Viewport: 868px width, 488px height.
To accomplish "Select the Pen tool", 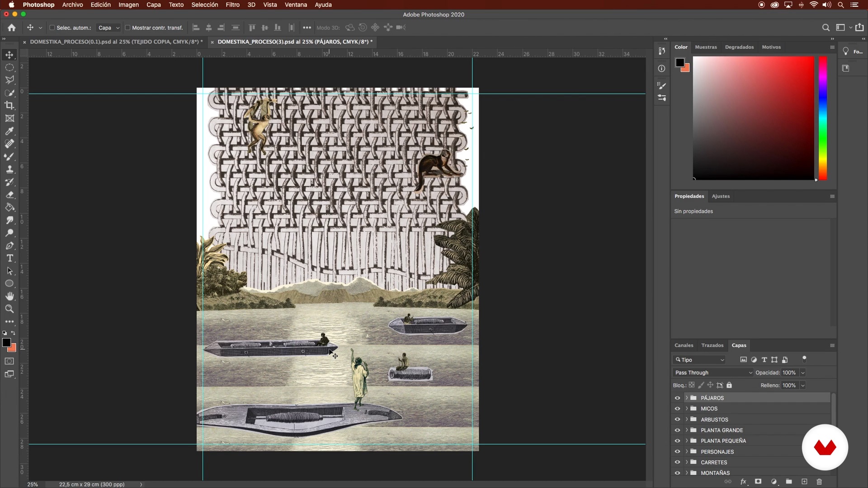I will (x=9, y=245).
